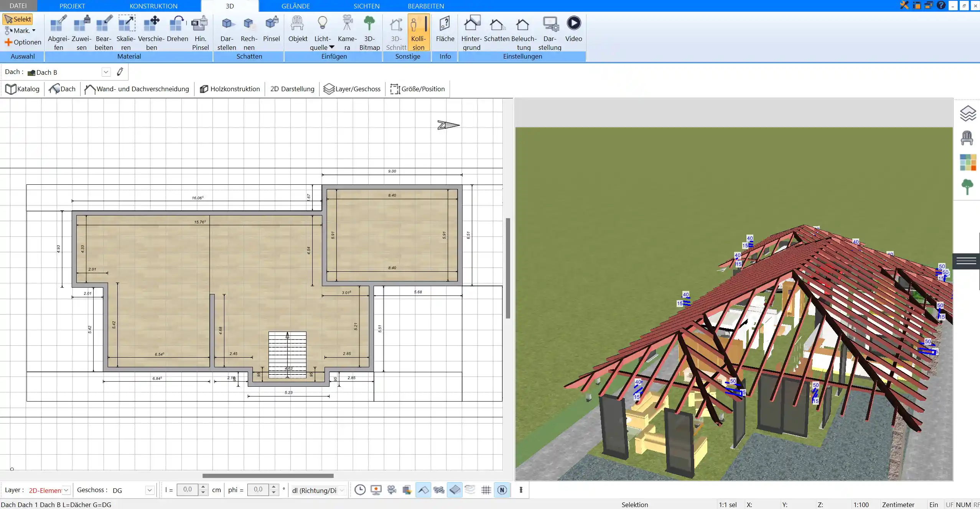980x509 pixels.
Task: Insert a 3D-Bitmap tree
Action: (369, 33)
